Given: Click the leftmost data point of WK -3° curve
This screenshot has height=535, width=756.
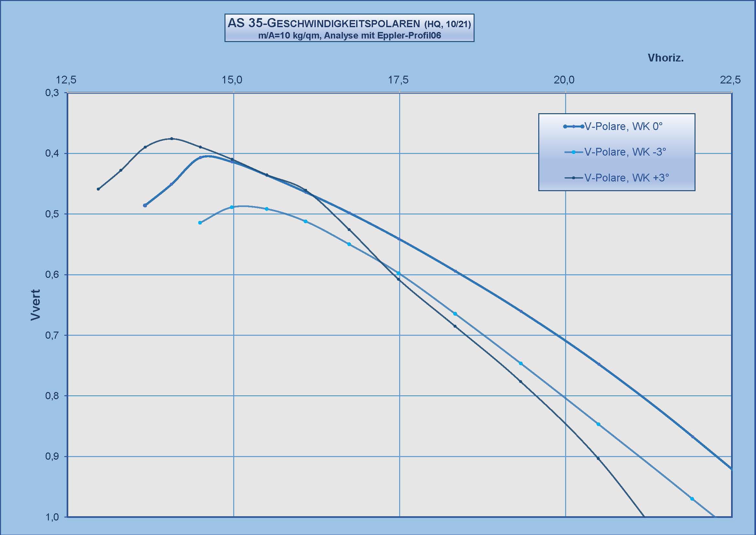Looking at the screenshot, I should [x=200, y=223].
